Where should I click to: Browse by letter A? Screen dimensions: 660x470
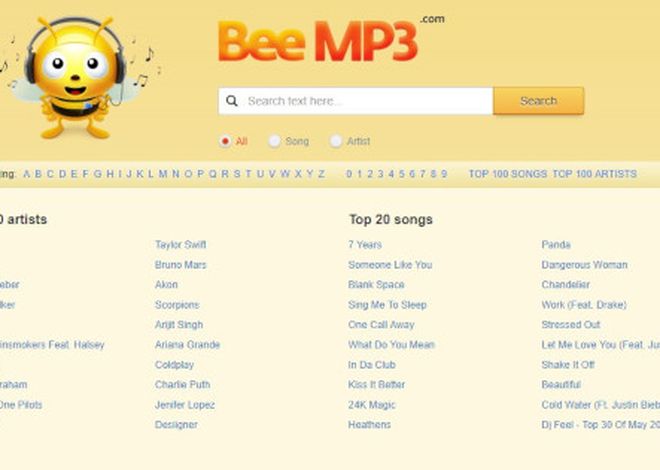coord(27,174)
